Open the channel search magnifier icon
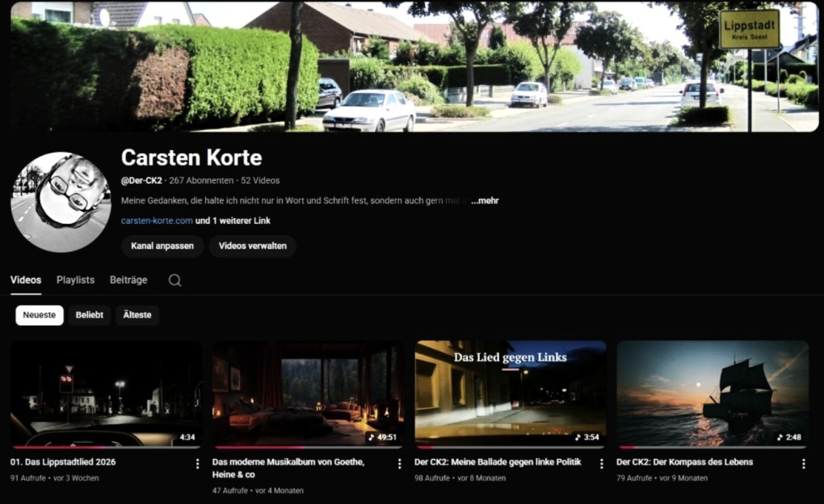Screen dimensions: 824x504 click(x=174, y=280)
